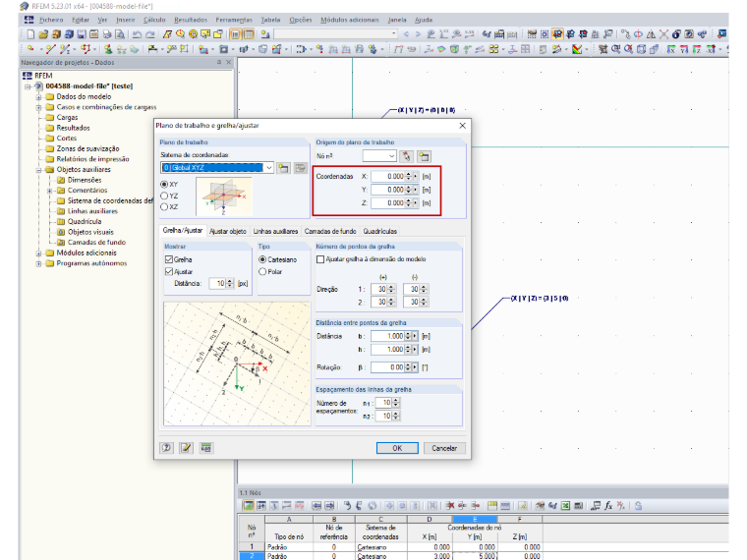
Task: Select the YZ work plane radio button
Action: click(164, 196)
